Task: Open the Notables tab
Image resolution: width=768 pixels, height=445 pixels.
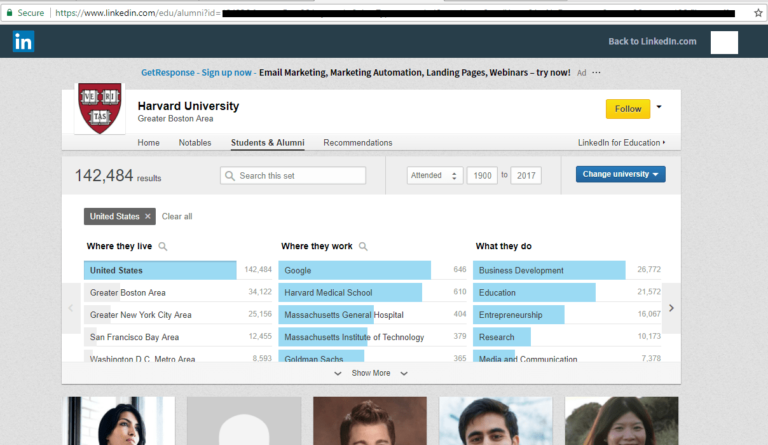Action: [195, 142]
